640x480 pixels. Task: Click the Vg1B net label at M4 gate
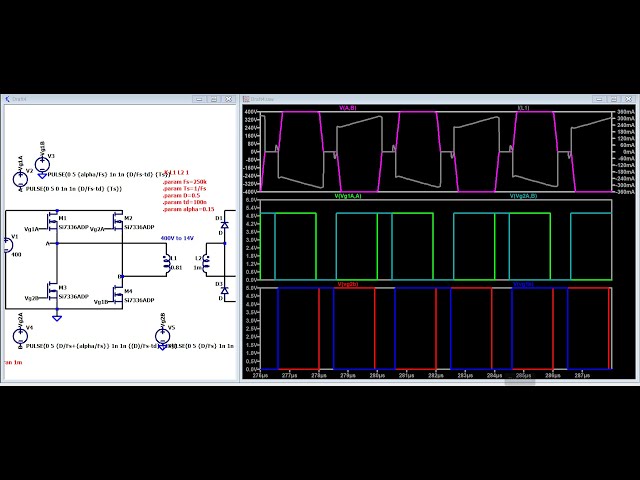(101, 302)
